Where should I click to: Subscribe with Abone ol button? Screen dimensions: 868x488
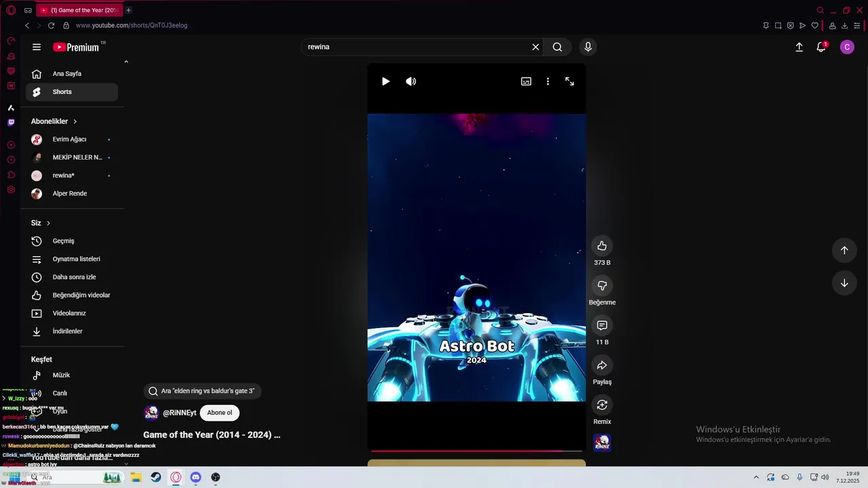(x=220, y=413)
